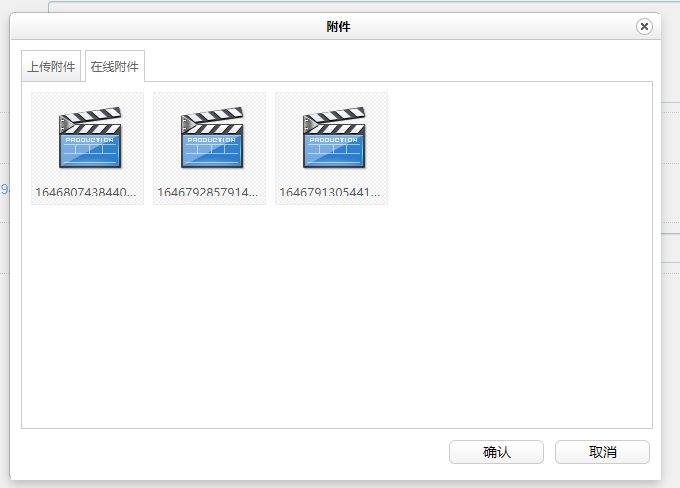Screen dimensions: 680x488
Task: Pick the middle video attachment thumbnail
Action: [210, 148]
